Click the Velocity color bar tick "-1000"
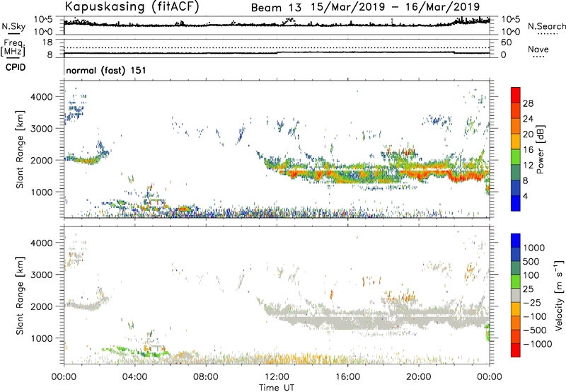566x392 pixels. pyautogui.click(x=538, y=344)
